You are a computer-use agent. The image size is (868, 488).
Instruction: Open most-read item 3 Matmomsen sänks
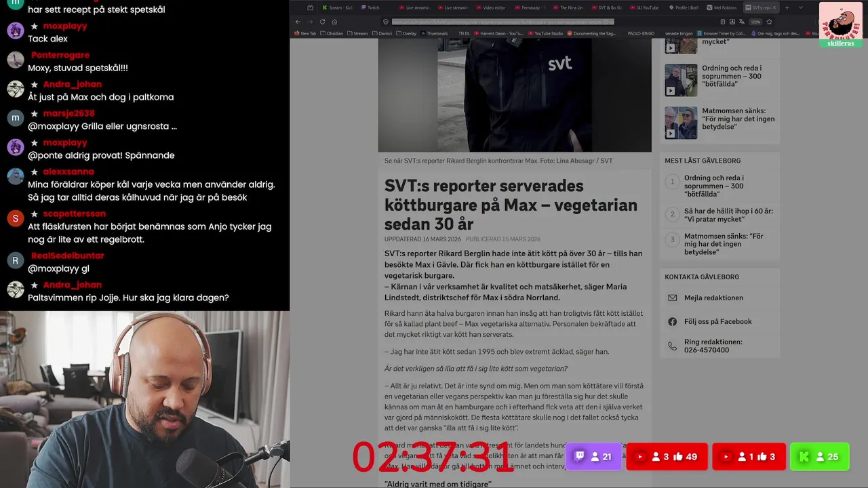(x=724, y=244)
